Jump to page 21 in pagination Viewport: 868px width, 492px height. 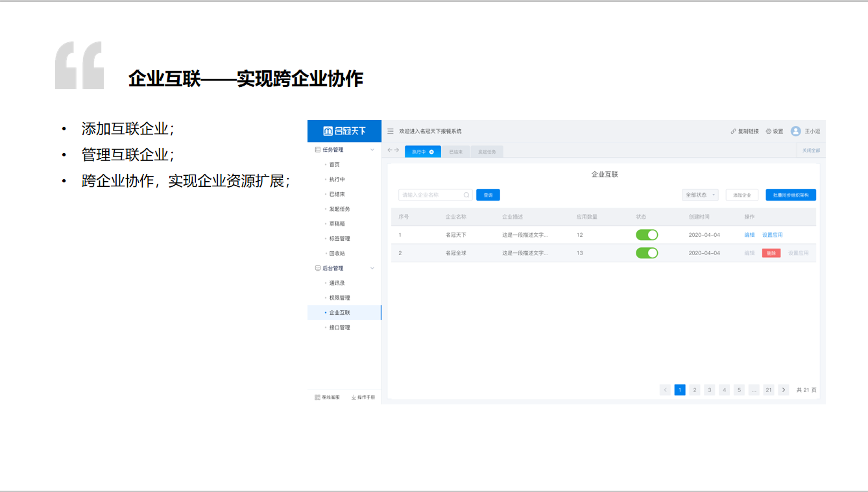click(769, 390)
